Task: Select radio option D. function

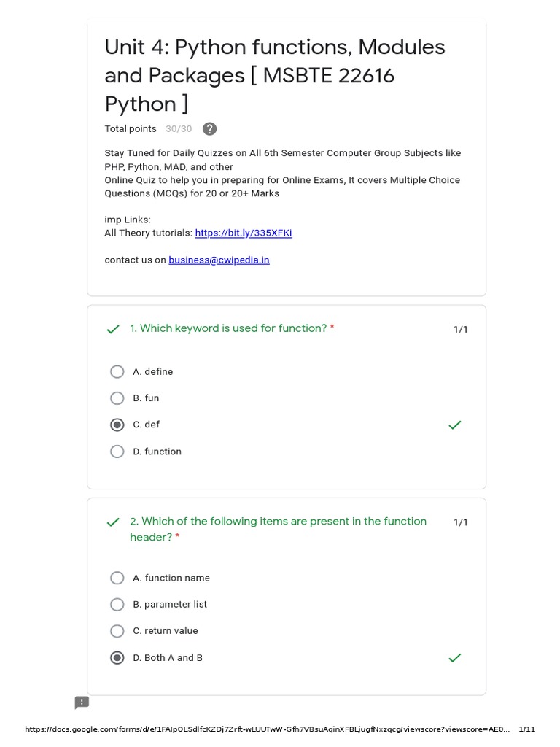Action: (117, 452)
